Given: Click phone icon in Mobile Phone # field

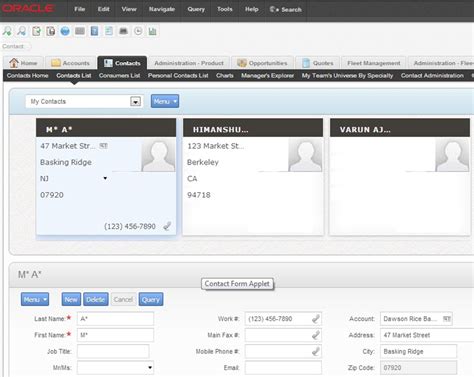Looking at the screenshot, I should click(x=316, y=351).
